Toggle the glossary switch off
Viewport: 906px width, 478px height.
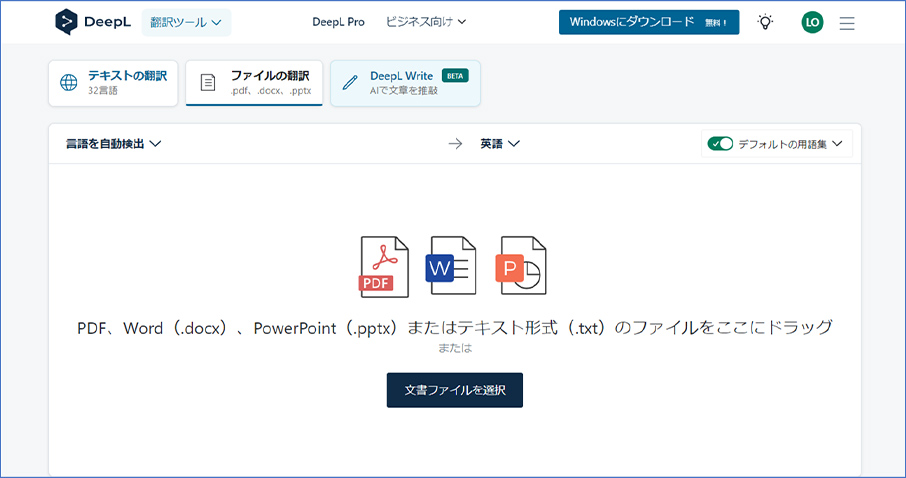pyautogui.click(x=720, y=144)
